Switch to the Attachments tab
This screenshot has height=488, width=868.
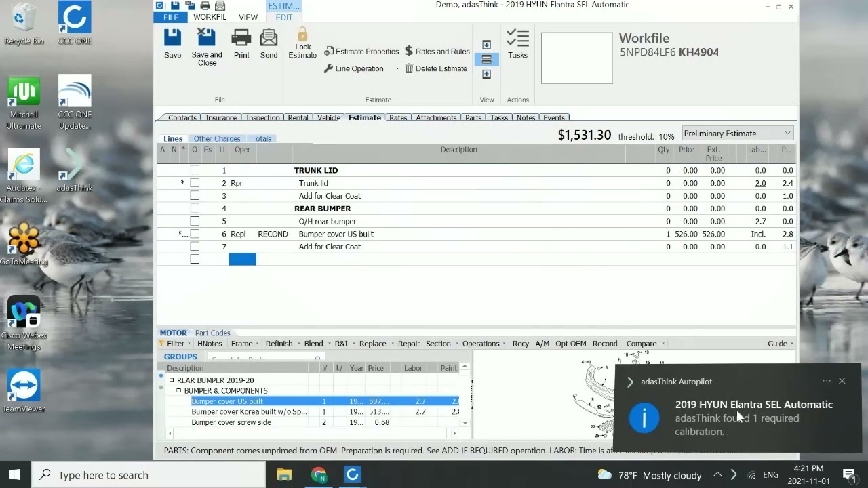(x=436, y=117)
